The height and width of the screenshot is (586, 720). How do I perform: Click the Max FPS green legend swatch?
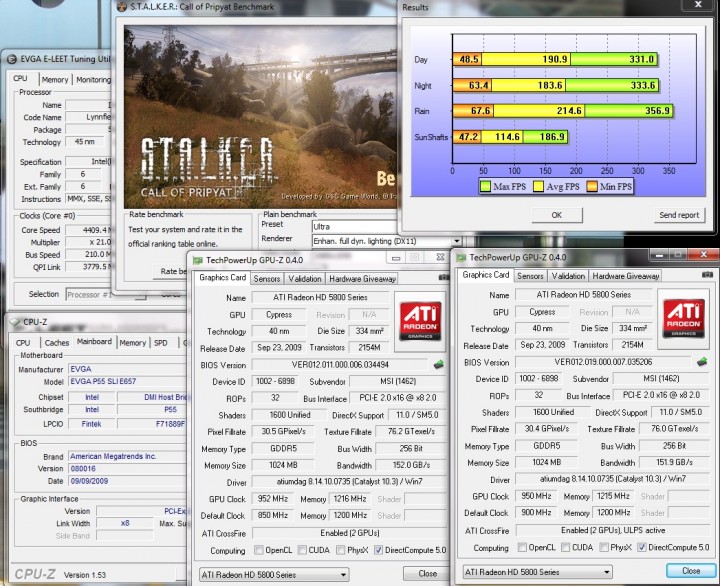point(485,186)
